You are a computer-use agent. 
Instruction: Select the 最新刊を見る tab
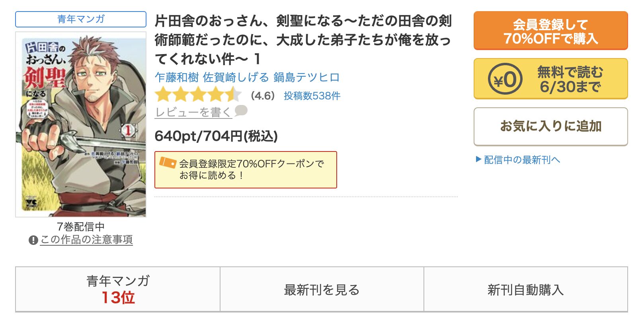[322, 289]
